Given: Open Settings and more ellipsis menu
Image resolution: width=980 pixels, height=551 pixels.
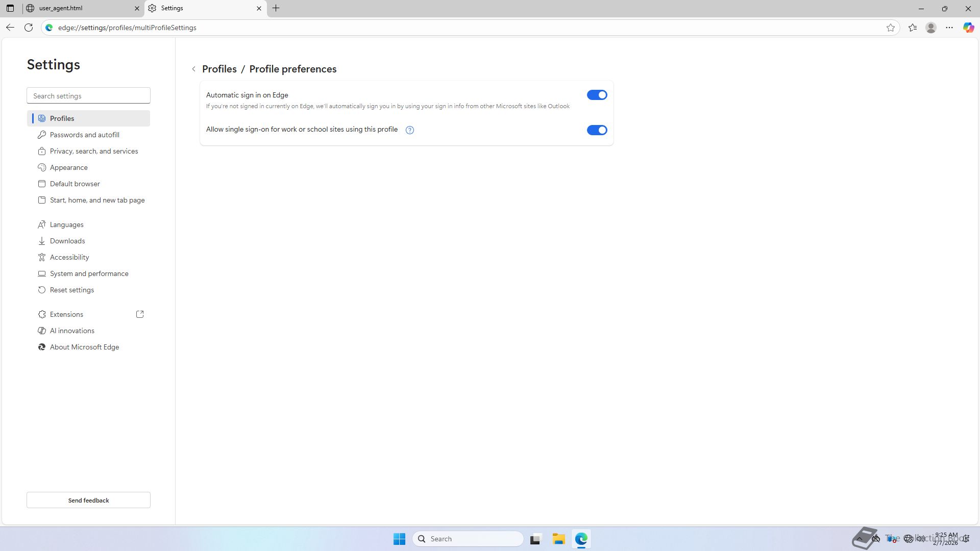Looking at the screenshot, I should coord(949,28).
